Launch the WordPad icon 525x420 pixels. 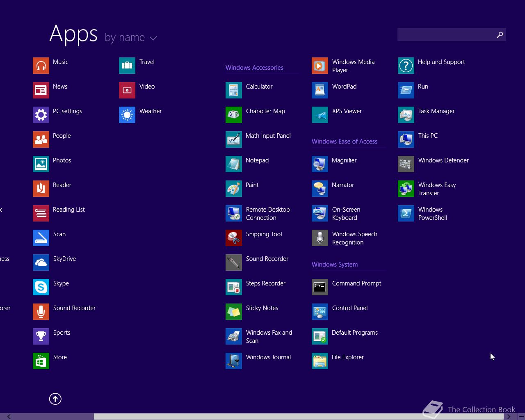(x=320, y=90)
